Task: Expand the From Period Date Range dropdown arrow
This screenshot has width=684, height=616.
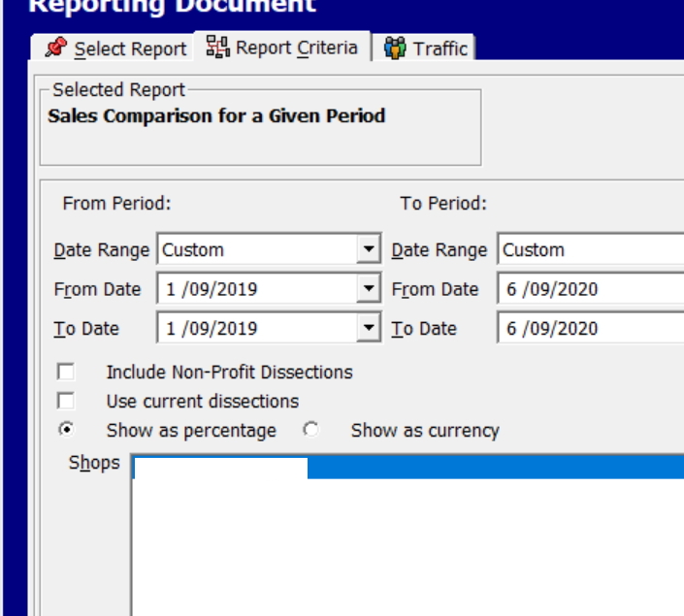Action: pyautogui.click(x=369, y=249)
